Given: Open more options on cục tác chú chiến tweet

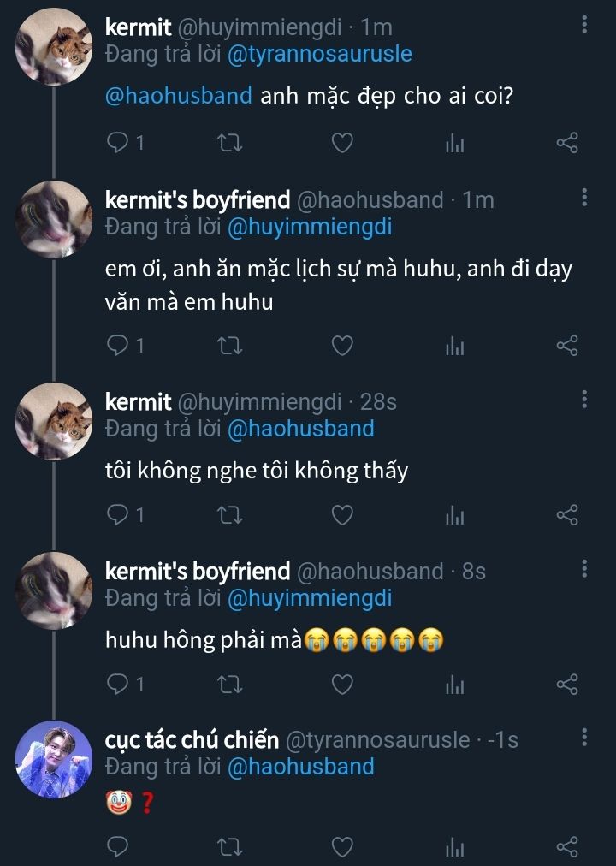Looking at the screenshot, I should click(584, 738).
